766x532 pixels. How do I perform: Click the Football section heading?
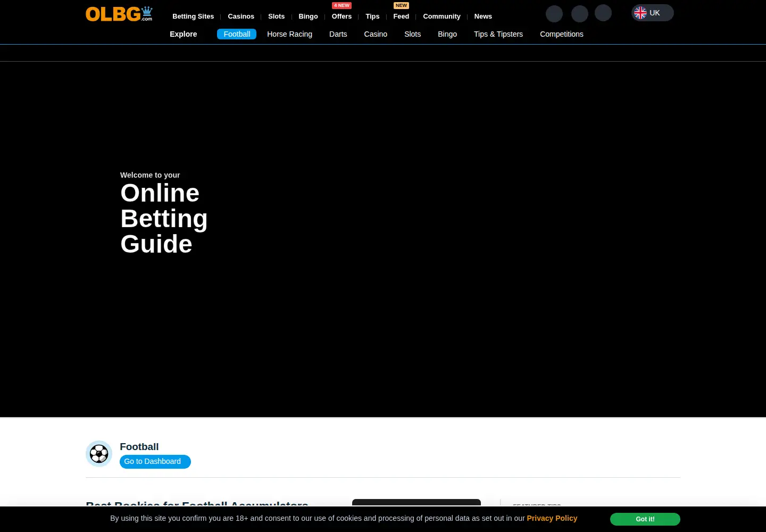[x=139, y=447]
